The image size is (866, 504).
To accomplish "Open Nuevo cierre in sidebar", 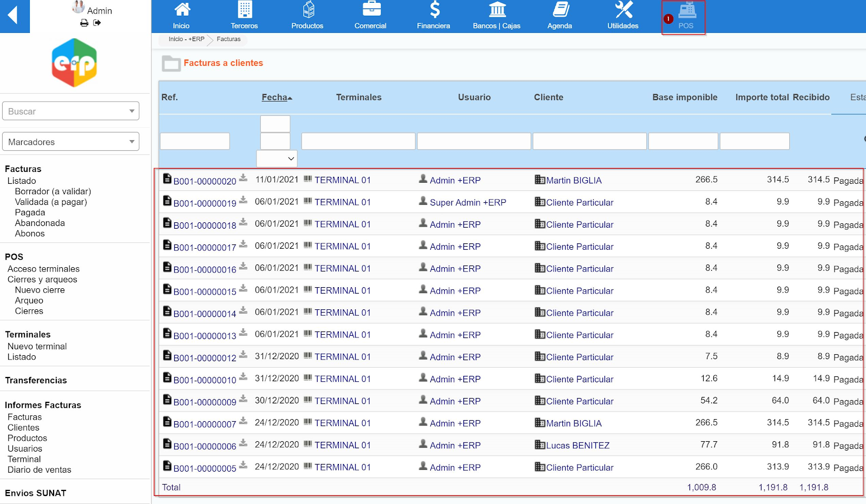I will (40, 290).
